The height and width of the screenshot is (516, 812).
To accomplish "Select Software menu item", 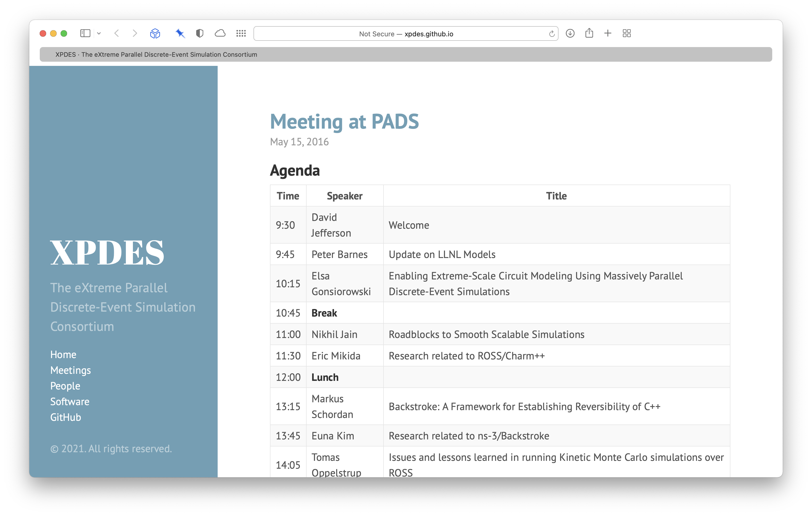I will click(x=70, y=401).
